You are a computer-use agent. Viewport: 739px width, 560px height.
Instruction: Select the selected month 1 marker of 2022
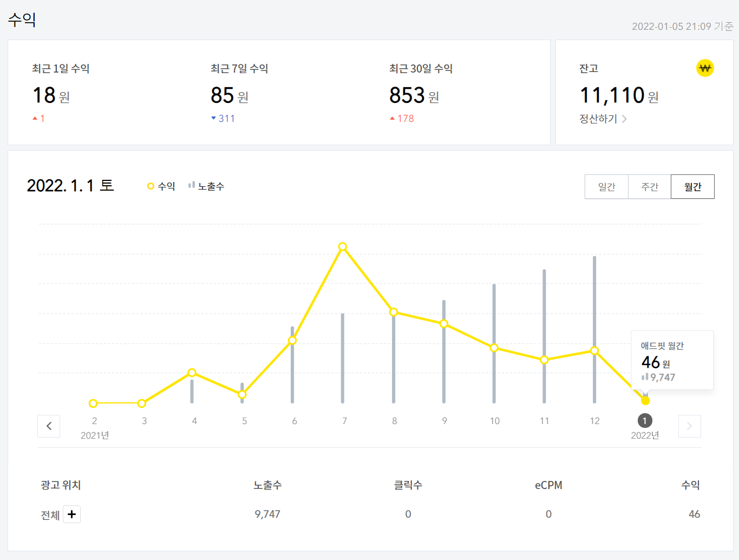tap(645, 421)
